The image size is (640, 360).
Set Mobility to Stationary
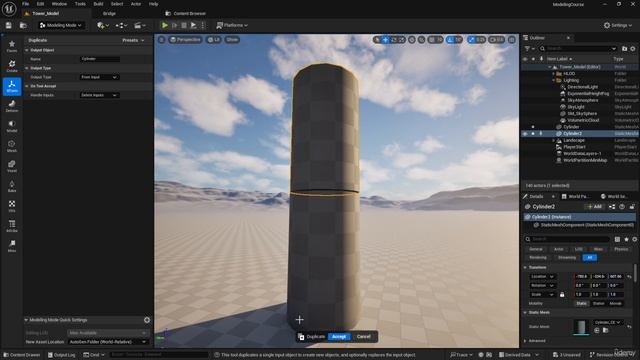click(x=598, y=303)
